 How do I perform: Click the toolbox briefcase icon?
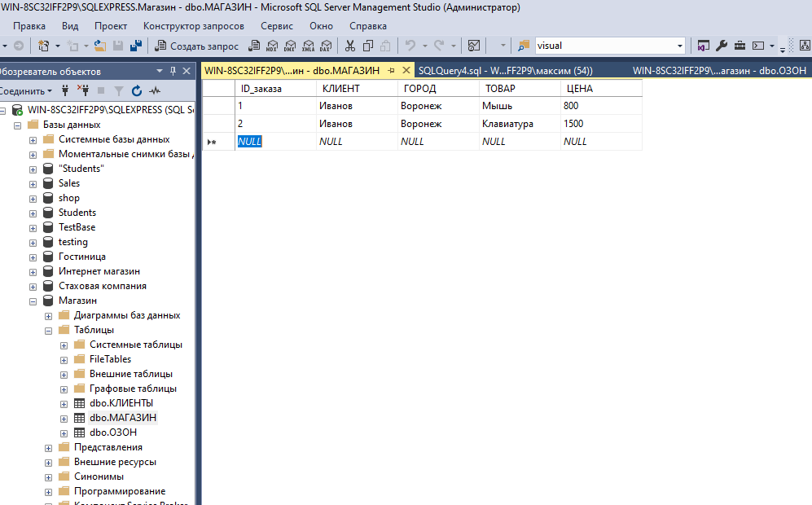[x=740, y=46]
